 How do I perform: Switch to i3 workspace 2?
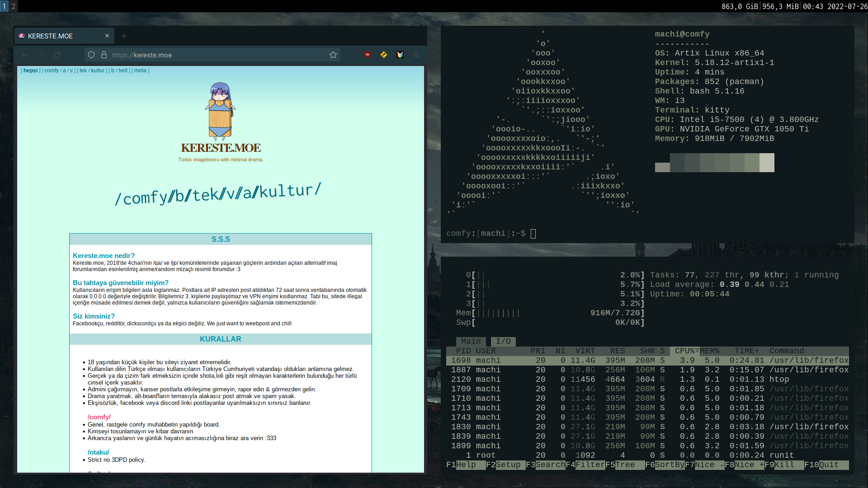click(x=14, y=6)
